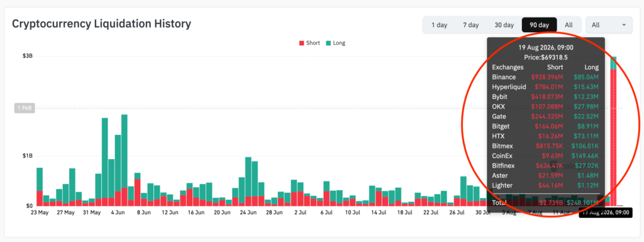Click the 16 Jun date label
Image resolution: width=644 pixels, height=242 pixels.
point(196,213)
